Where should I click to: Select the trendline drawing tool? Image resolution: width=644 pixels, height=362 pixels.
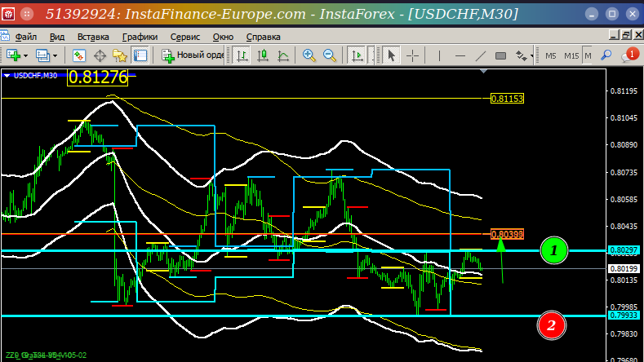(x=480, y=55)
